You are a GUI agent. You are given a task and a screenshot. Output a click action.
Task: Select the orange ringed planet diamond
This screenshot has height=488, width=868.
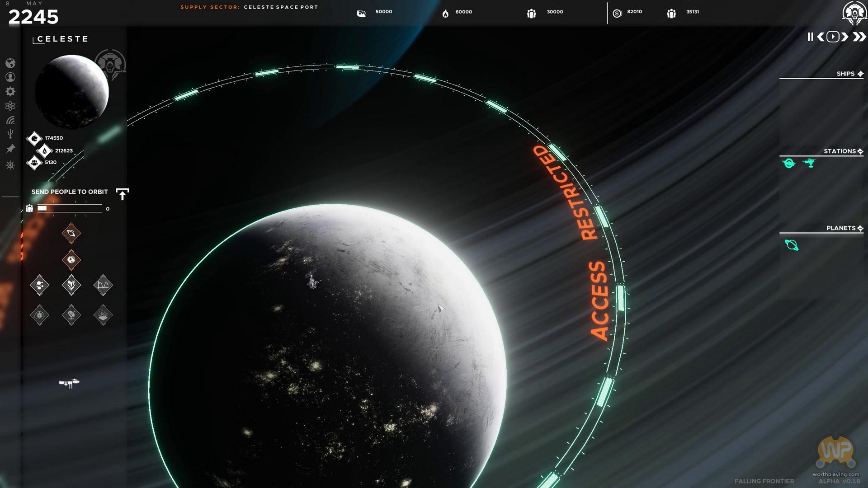pyautogui.click(x=71, y=234)
